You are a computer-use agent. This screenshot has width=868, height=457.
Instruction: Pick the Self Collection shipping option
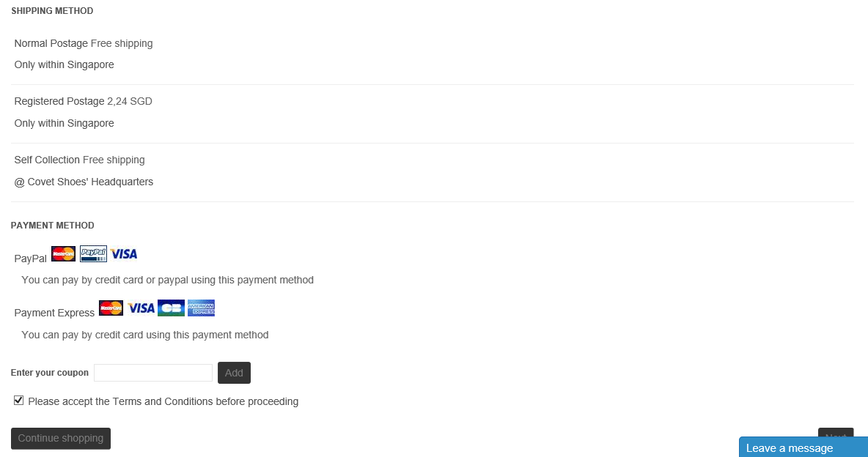click(47, 160)
